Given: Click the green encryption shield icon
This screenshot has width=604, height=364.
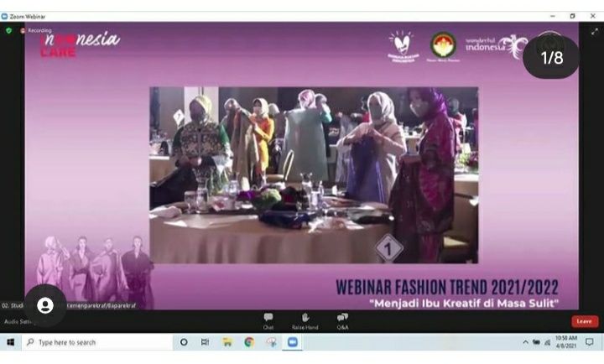Looking at the screenshot, I should (x=9, y=30).
